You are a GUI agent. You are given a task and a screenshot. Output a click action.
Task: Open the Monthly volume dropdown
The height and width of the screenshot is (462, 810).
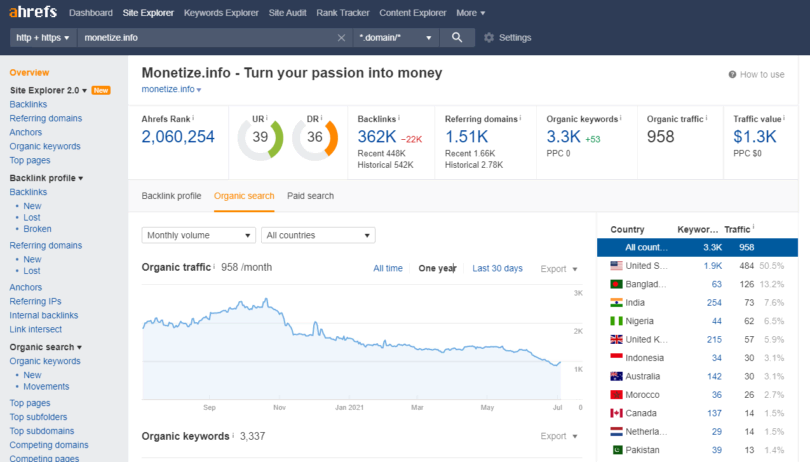pos(199,235)
